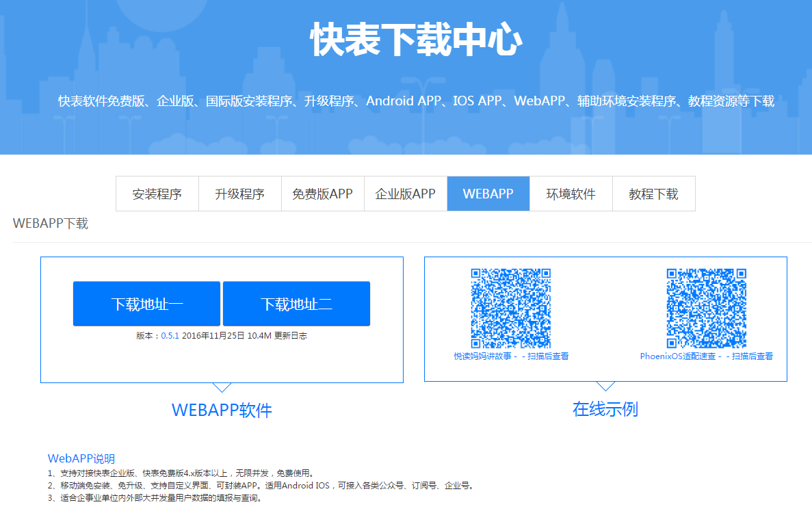Click the 2016年11月25日 release date text
This screenshot has height=522, width=812.
click(213, 335)
